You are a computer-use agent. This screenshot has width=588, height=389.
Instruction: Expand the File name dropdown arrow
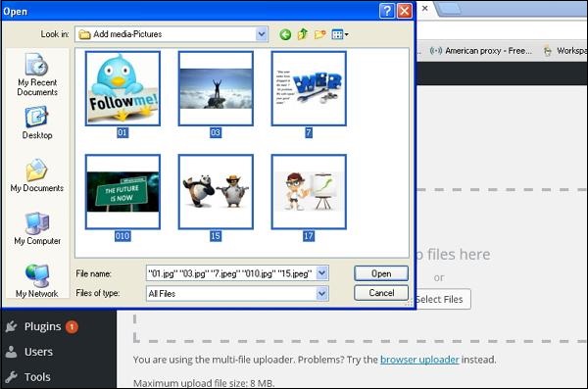click(322, 273)
